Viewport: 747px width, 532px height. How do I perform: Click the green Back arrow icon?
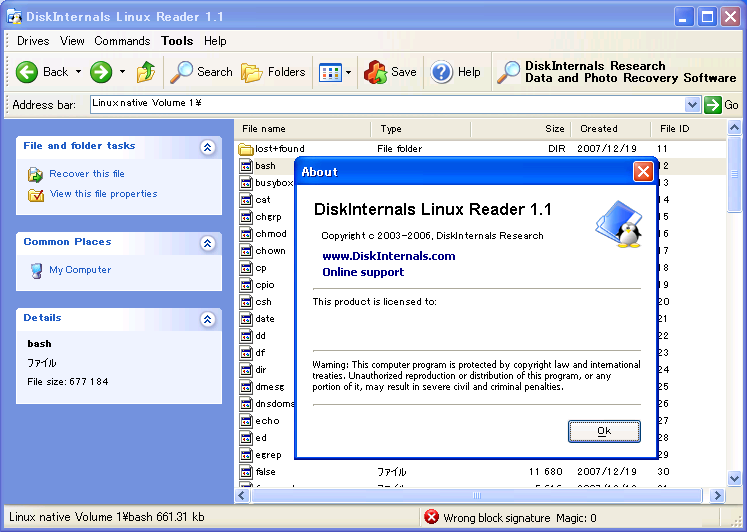27,72
